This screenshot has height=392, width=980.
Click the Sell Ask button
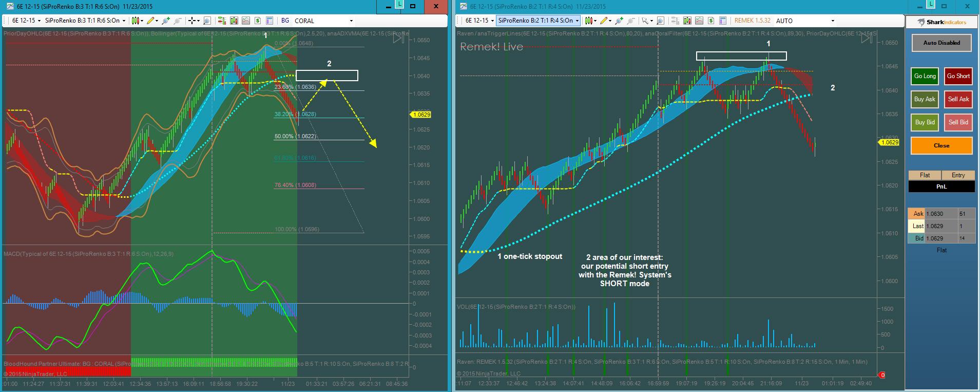[958, 99]
